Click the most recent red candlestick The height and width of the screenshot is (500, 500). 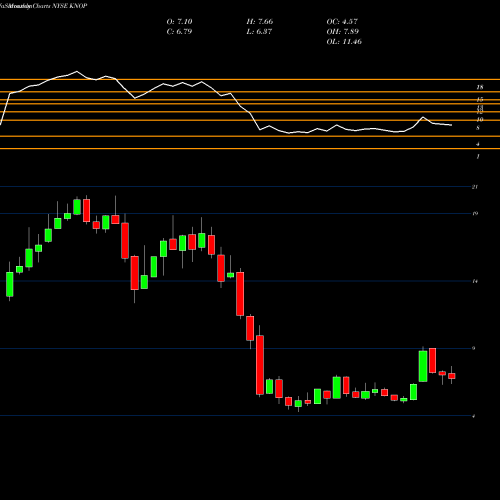pyautogui.click(x=452, y=376)
